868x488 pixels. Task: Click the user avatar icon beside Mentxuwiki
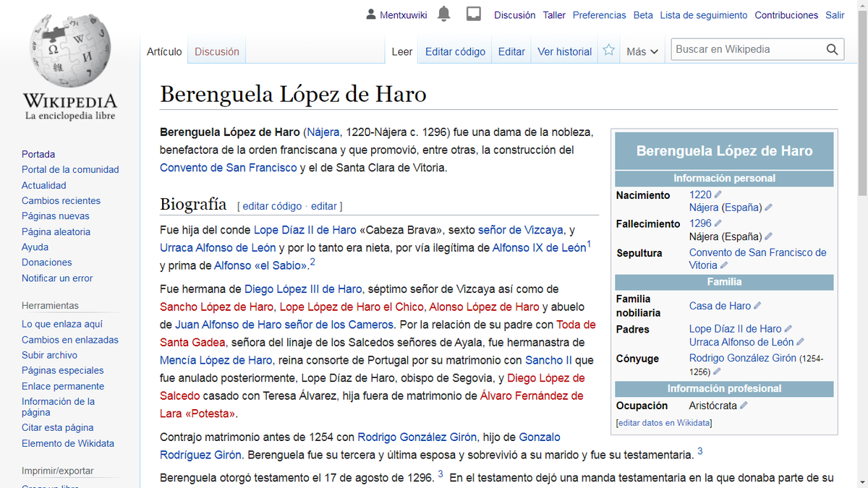(x=371, y=14)
